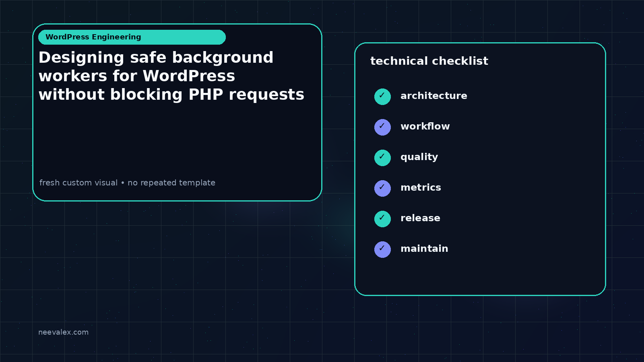Select the 'technical checklist' heading
The width and height of the screenshot is (644, 362).
click(x=429, y=61)
